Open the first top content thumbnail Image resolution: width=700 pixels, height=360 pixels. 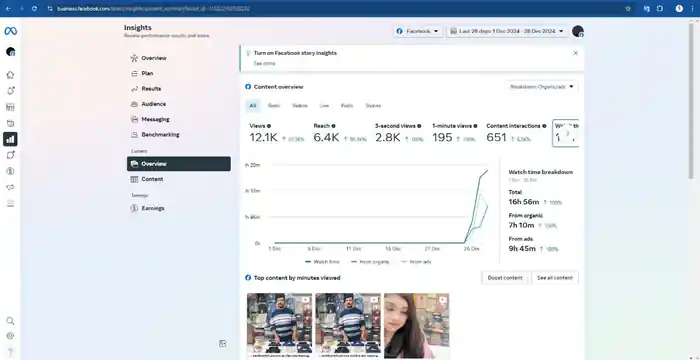(x=279, y=326)
